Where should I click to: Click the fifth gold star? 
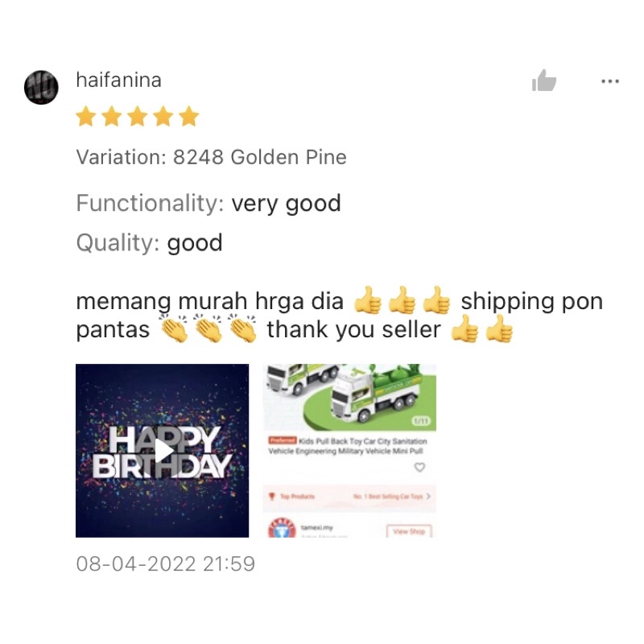pos(189,116)
